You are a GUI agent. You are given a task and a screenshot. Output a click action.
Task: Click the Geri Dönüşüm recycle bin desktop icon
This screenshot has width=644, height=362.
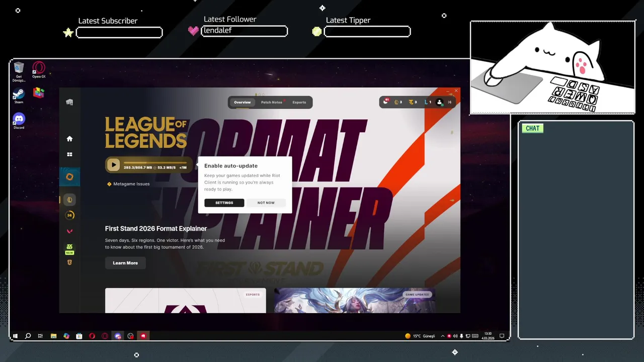coord(19,72)
